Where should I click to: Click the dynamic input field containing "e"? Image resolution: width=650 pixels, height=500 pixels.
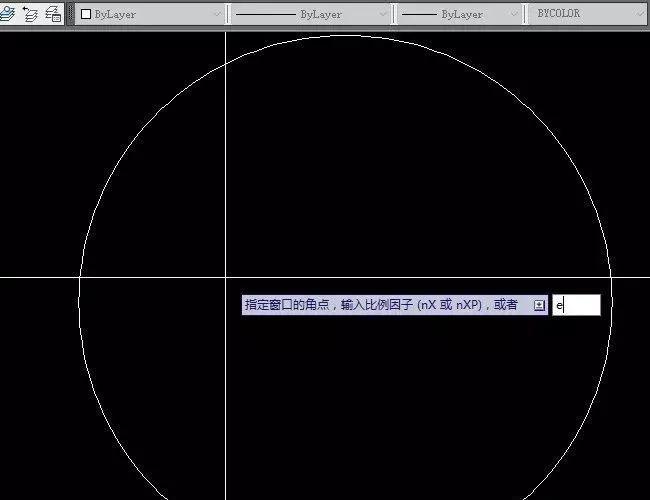(x=577, y=305)
